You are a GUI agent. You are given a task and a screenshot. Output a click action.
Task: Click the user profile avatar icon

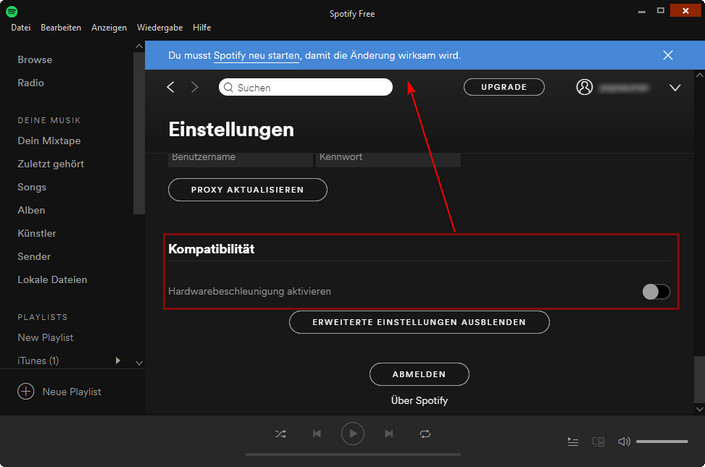click(x=584, y=87)
